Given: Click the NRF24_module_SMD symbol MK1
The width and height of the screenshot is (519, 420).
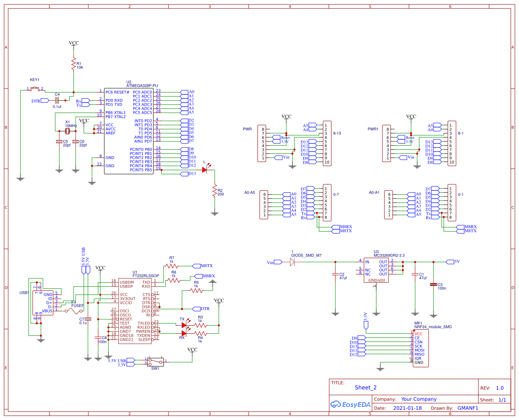Looking at the screenshot, I should [x=420, y=348].
